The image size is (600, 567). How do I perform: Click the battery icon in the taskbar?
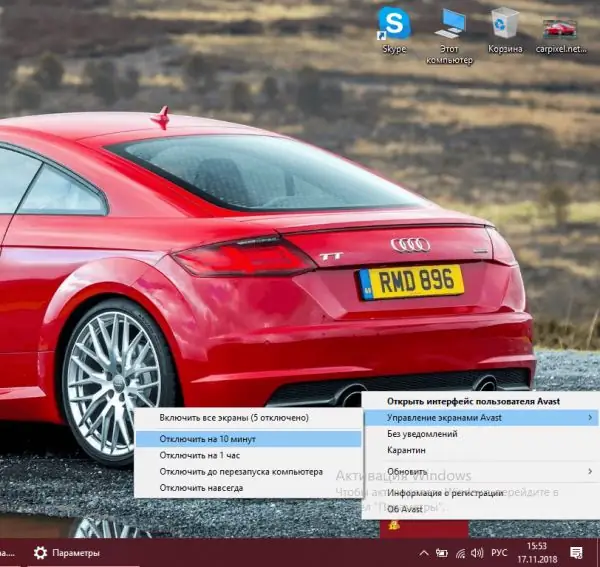pyautogui.click(x=442, y=553)
